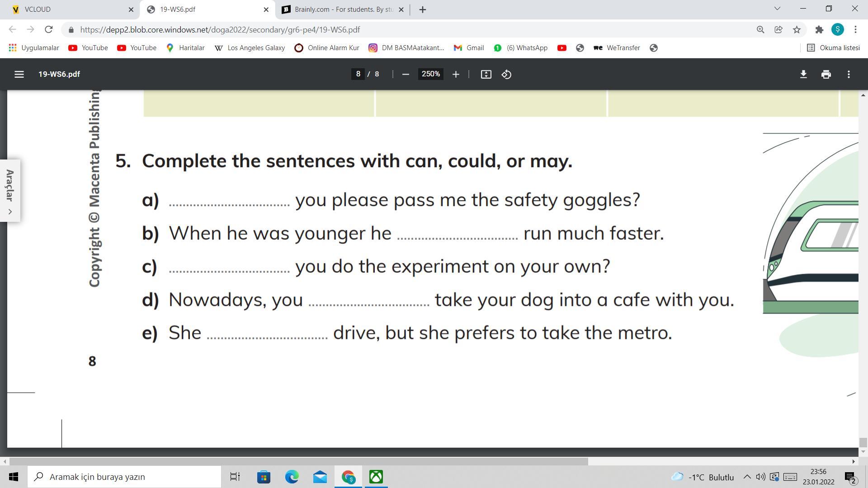This screenshot has width=868, height=488.
Task: Open the Gmail bookmark
Action: click(469, 48)
